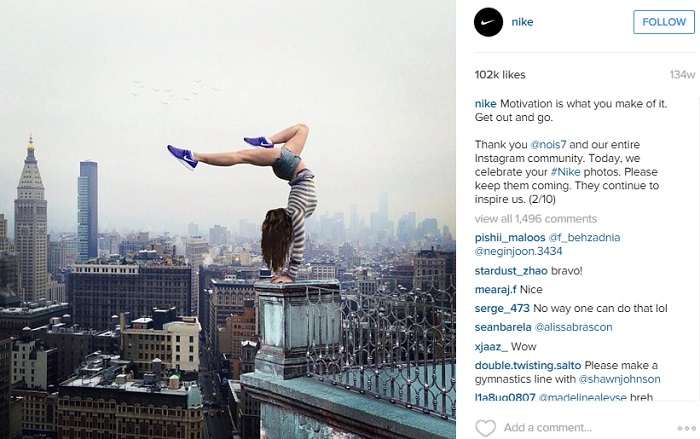Open the @f_behzadnia mention
The image size is (700, 439).
pos(584,238)
